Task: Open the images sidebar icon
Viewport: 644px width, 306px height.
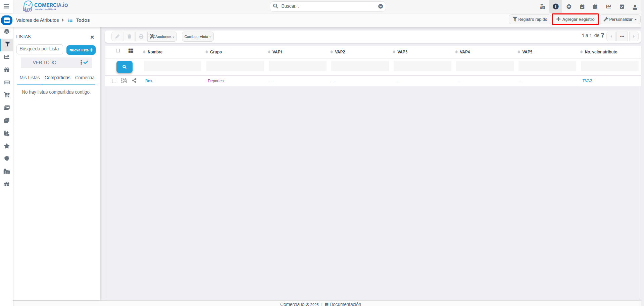Action: (x=7, y=108)
